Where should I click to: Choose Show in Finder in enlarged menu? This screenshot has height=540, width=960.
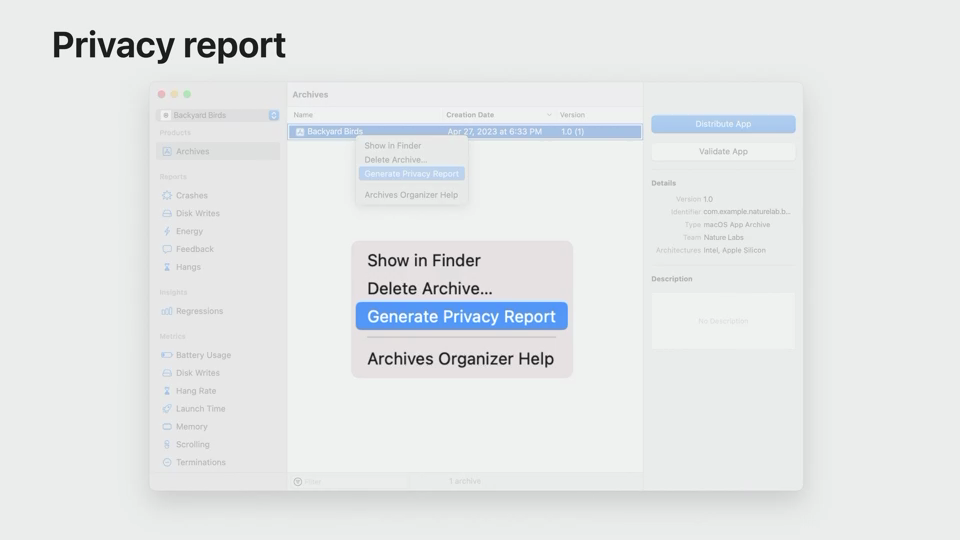(424, 260)
